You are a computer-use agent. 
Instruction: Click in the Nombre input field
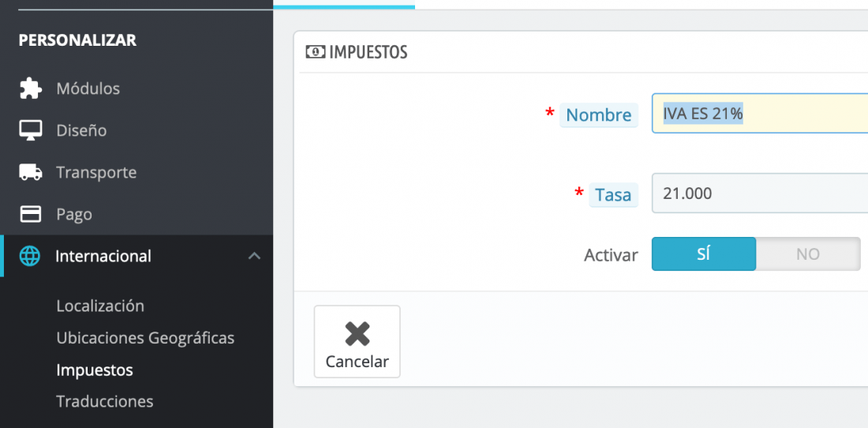tap(759, 114)
